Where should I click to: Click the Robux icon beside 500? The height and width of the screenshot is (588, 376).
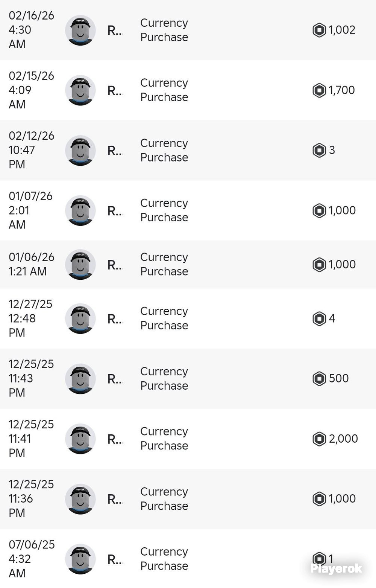click(319, 379)
